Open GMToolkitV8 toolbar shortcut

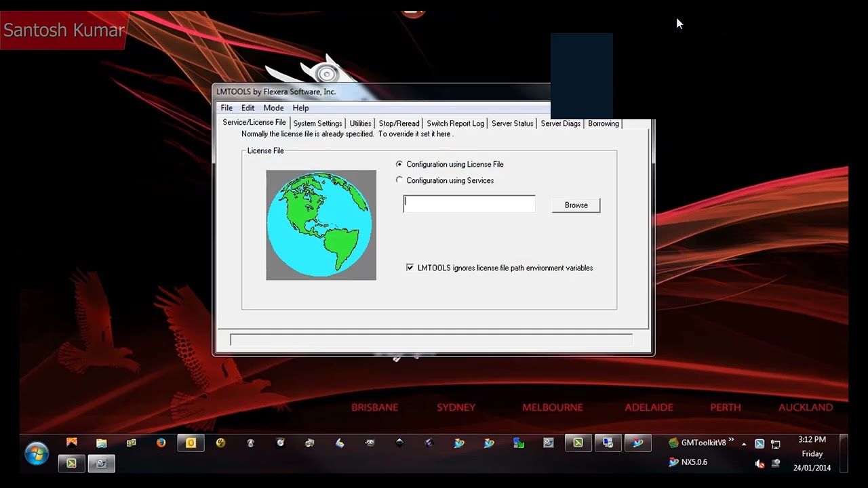click(x=697, y=443)
